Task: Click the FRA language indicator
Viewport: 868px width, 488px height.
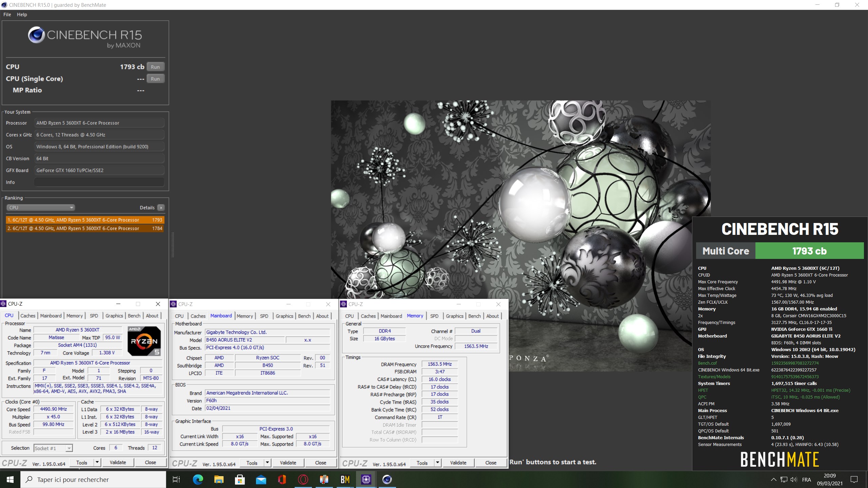Action: (x=807, y=480)
